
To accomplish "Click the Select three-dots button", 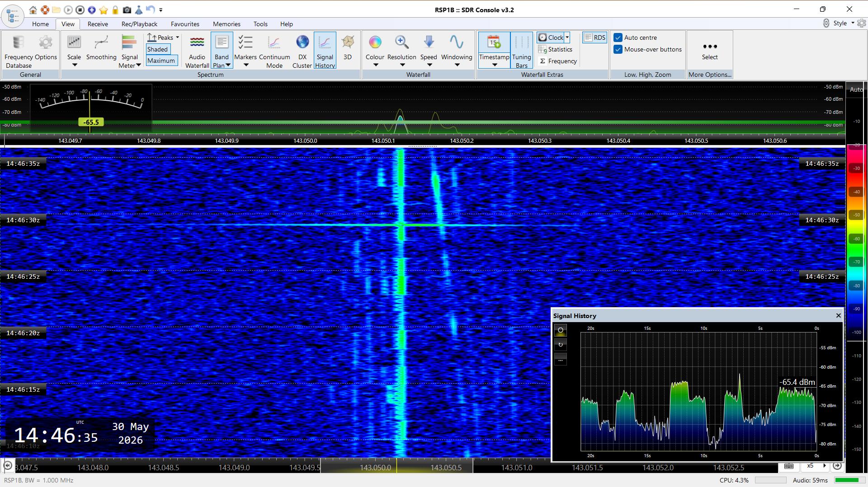I will click(x=710, y=51).
